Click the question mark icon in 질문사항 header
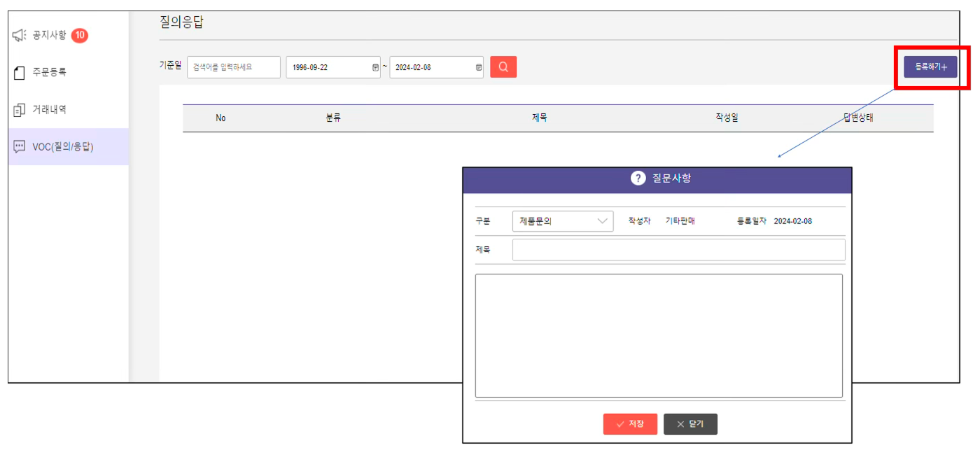This screenshot has height=455, width=980. tap(638, 178)
